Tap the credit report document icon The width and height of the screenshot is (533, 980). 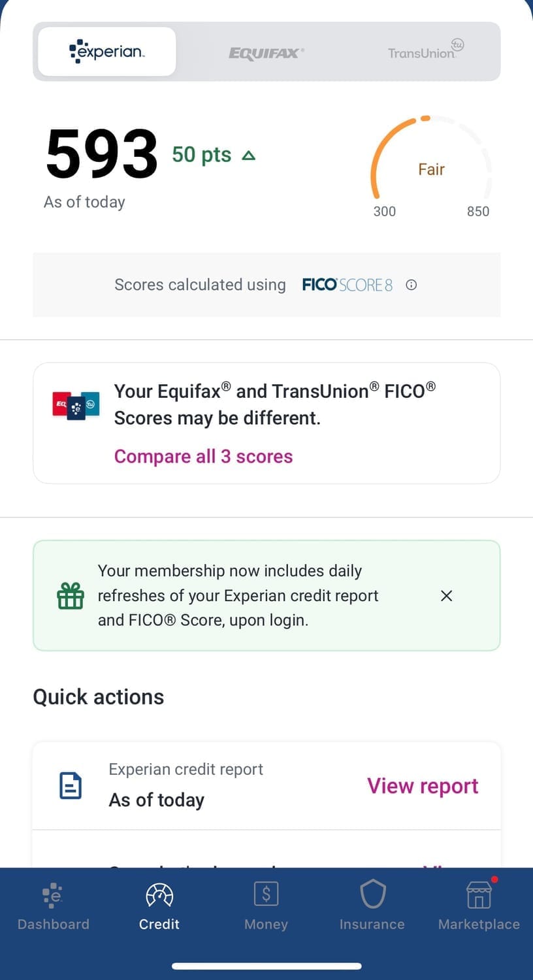point(71,785)
